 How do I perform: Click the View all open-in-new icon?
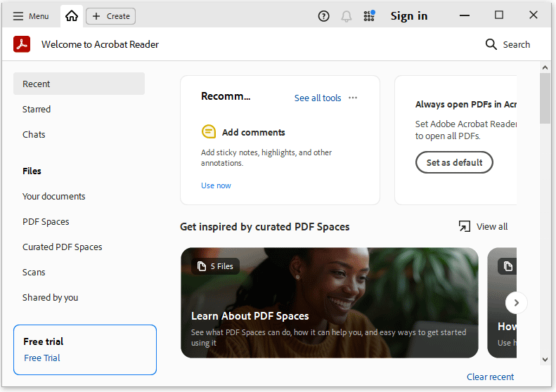tap(465, 226)
